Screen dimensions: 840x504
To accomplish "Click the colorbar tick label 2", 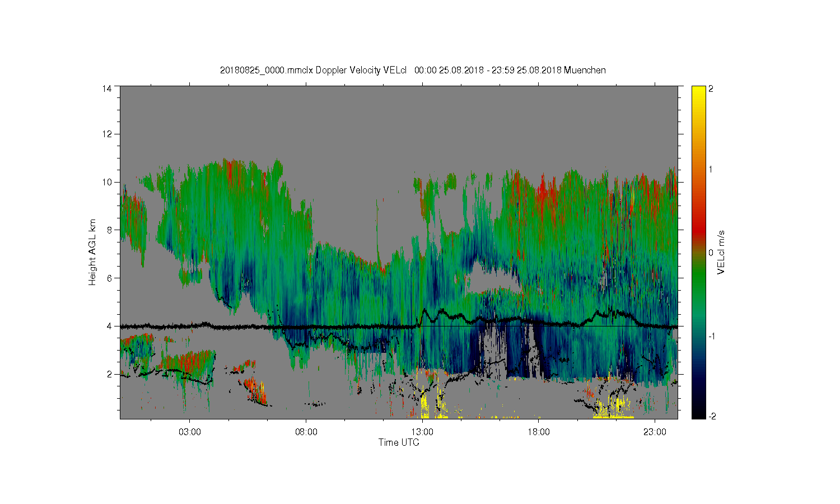I will 711,89.
